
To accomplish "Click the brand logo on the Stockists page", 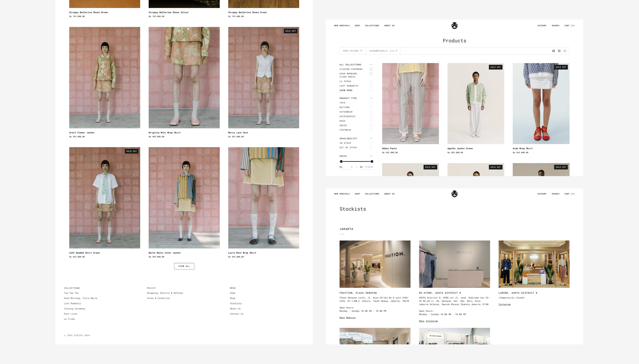I will 454,194.
